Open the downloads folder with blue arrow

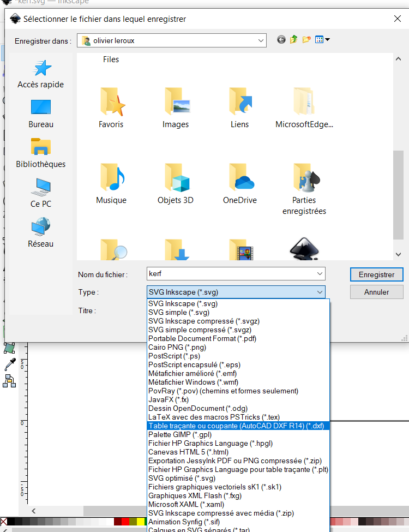(177, 250)
